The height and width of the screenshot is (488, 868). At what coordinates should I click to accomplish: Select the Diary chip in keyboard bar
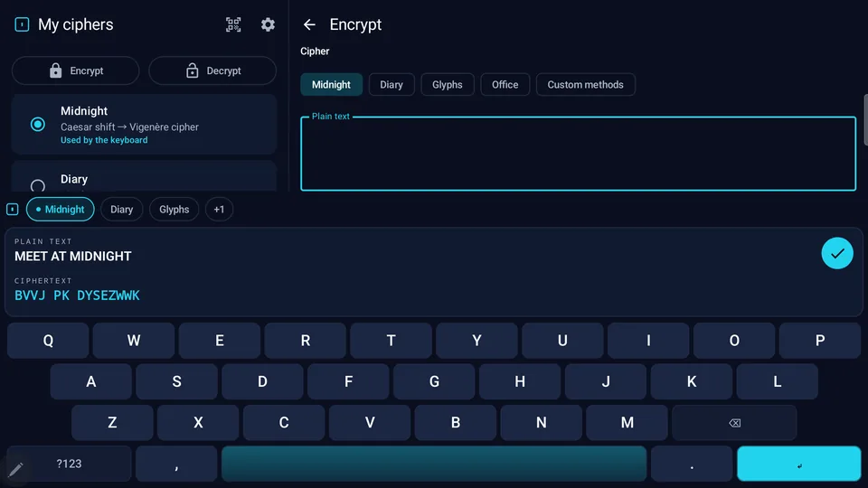click(122, 209)
